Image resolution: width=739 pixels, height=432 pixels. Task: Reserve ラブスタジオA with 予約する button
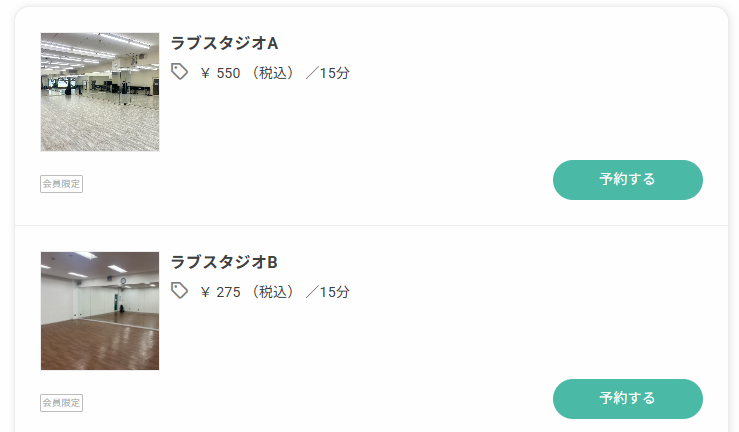tap(628, 180)
